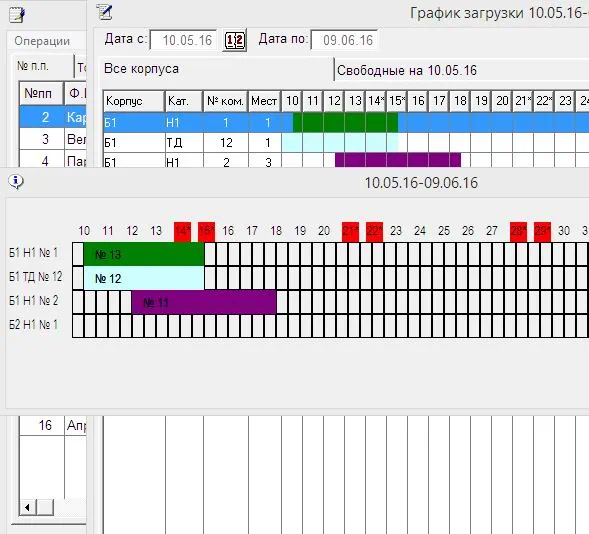Select row Б1 ТД room 12
Viewport: 589px width, 534px height.
[x=346, y=143]
